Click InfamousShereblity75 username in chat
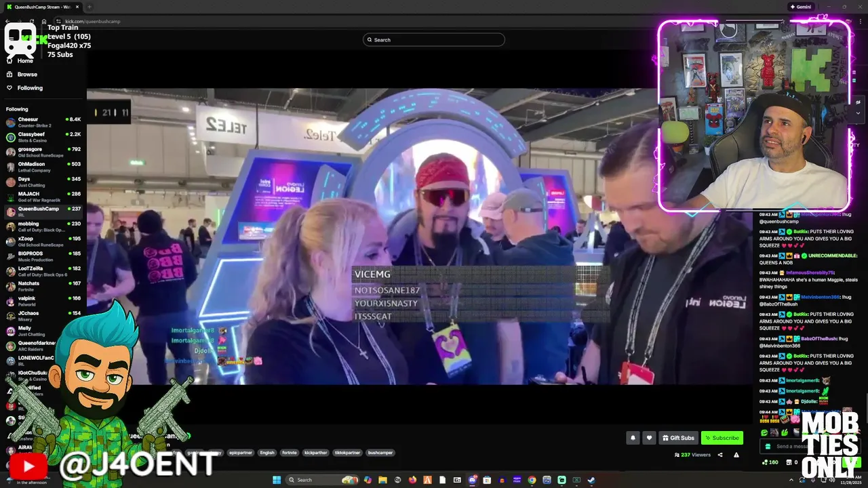Screen dimensions: 868x488 tap(810, 272)
